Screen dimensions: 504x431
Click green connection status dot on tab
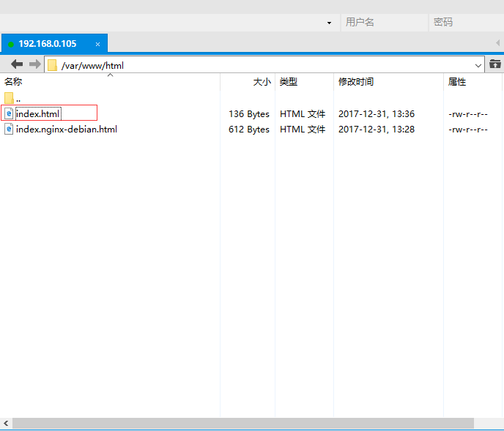click(11, 44)
